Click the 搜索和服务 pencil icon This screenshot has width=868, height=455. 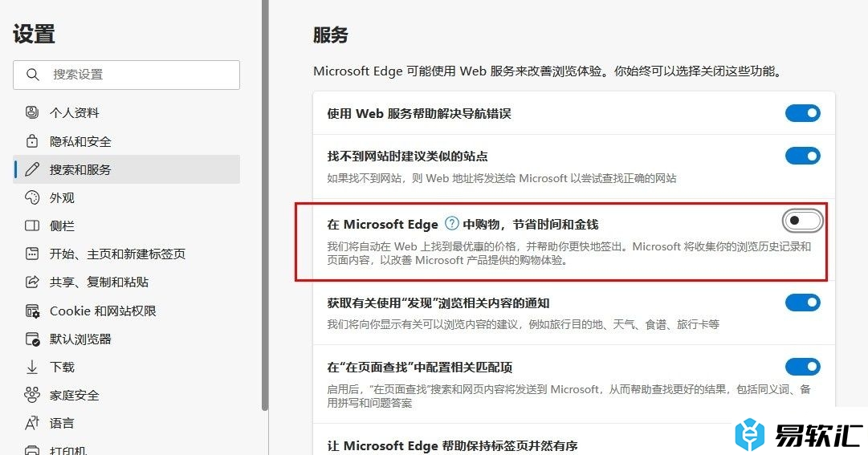32,169
